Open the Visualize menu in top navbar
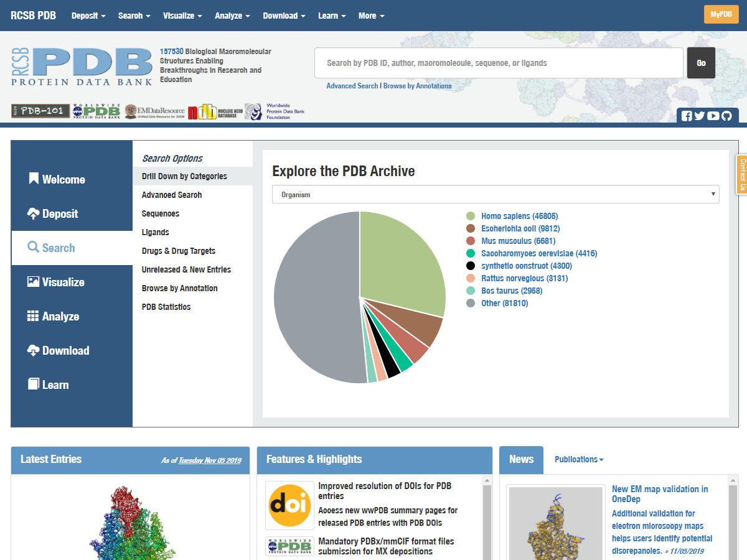 pyautogui.click(x=182, y=16)
